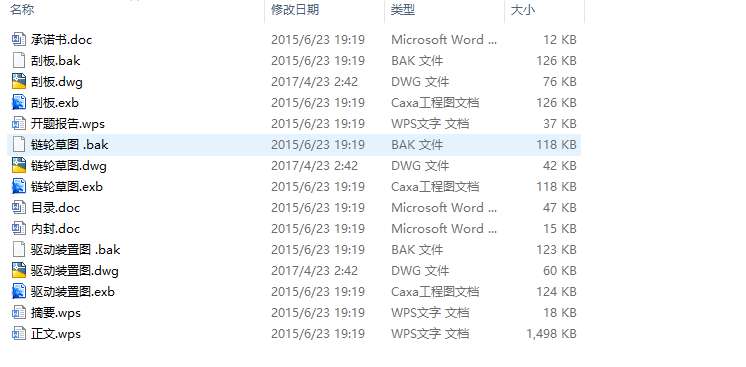Select the file name 链轮草图.dwg
This screenshot has width=746, height=367.
point(69,165)
